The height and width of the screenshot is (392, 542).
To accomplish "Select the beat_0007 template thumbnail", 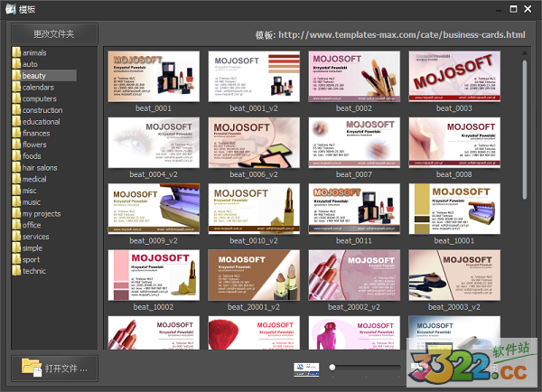I will [x=354, y=143].
